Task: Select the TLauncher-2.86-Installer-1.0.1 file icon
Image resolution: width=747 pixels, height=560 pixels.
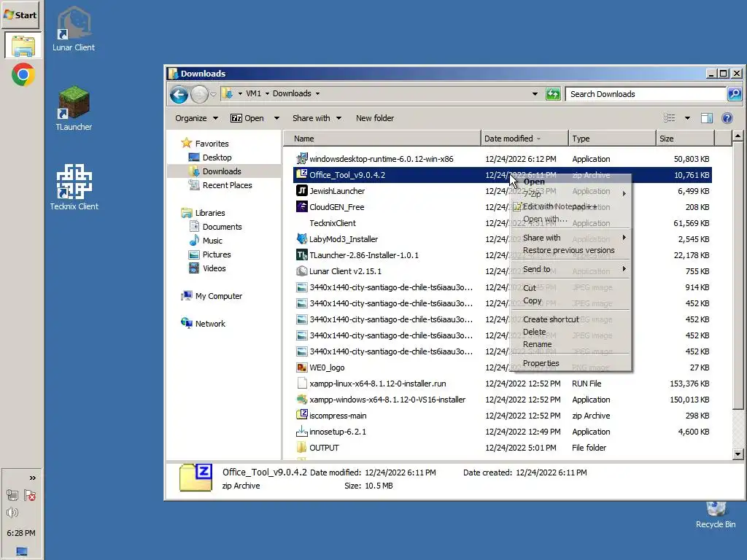Action: click(301, 254)
